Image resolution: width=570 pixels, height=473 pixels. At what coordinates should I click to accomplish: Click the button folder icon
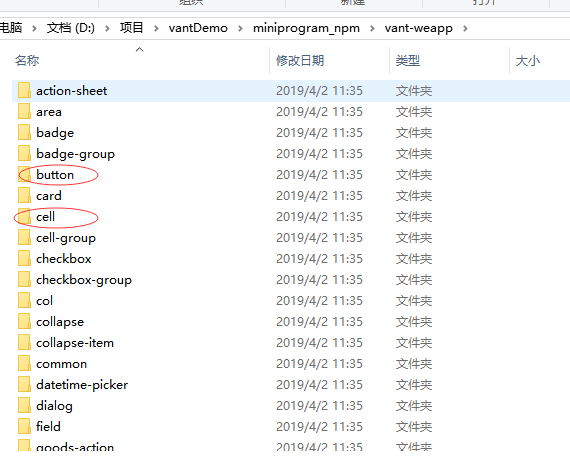(24, 174)
